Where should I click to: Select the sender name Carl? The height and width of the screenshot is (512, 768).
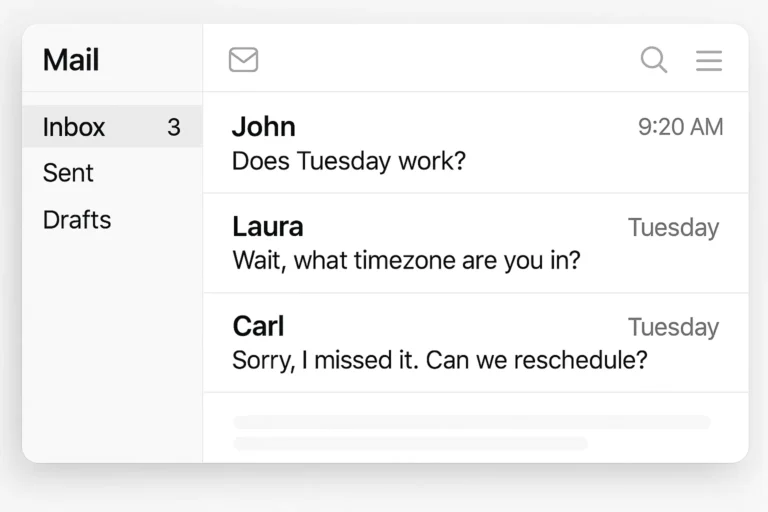click(258, 326)
